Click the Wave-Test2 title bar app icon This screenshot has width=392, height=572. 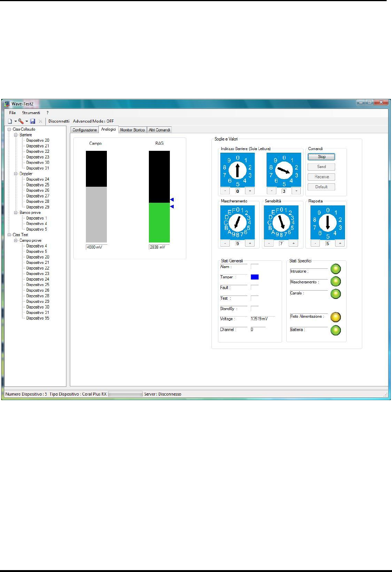tap(7, 103)
